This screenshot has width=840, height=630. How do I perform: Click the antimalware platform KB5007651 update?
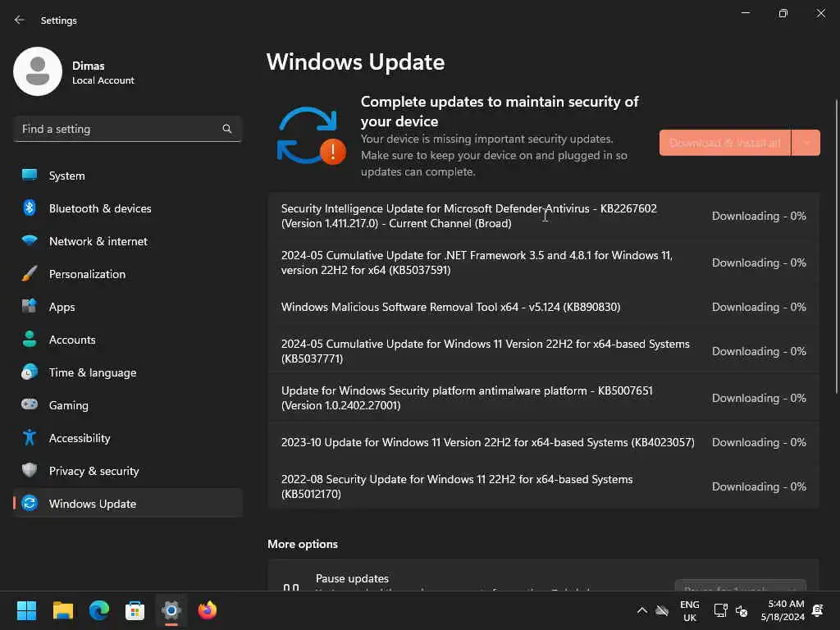[543, 398]
